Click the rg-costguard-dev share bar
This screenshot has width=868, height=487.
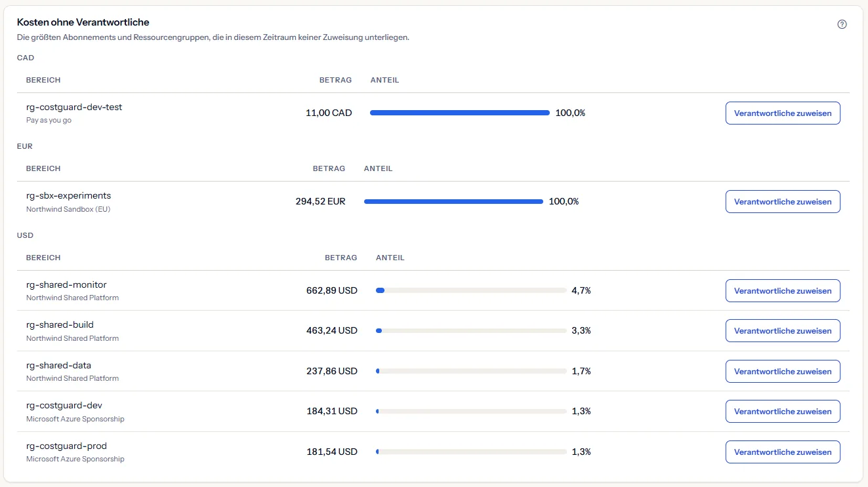coord(471,411)
